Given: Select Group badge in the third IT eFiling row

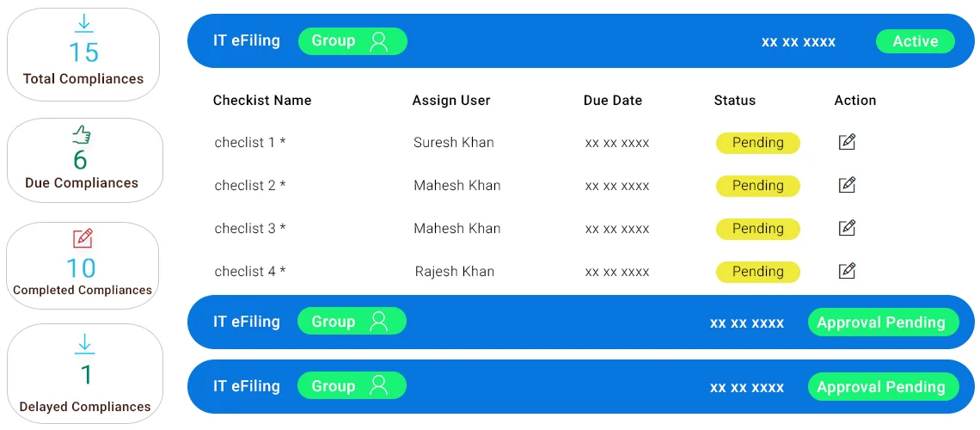Looking at the screenshot, I should click(352, 386).
